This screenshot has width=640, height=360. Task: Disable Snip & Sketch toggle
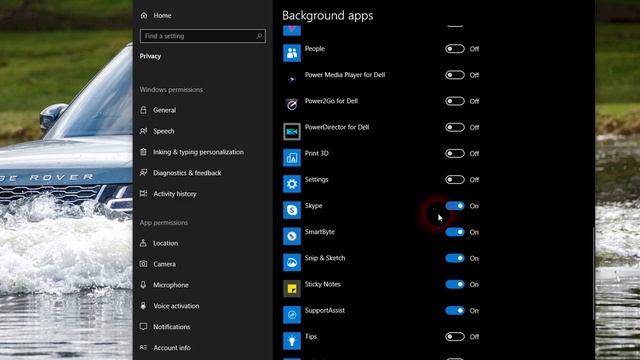(x=455, y=258)
